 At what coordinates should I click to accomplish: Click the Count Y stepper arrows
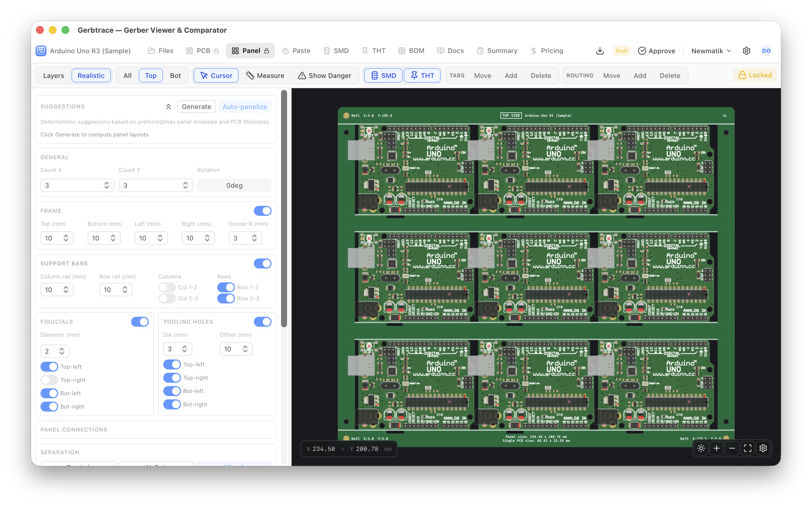point(185,186)
